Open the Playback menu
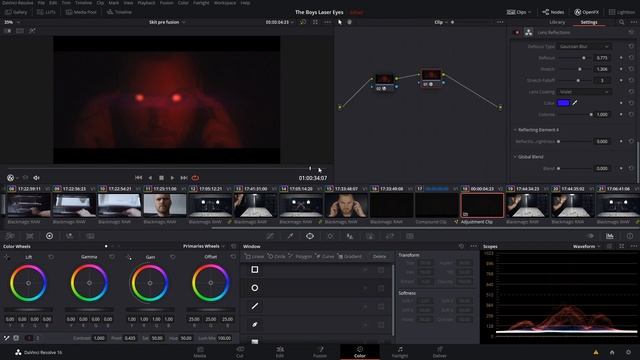Viewport: 640px width, 360px height. 146,3
